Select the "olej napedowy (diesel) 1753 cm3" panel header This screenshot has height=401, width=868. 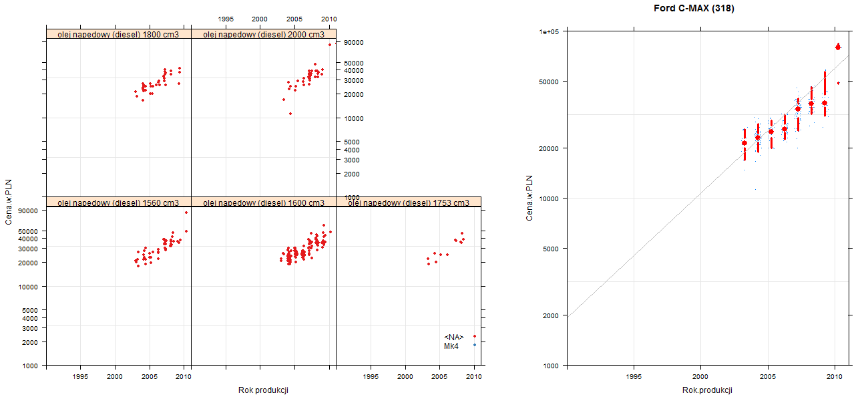click(409, 202)
